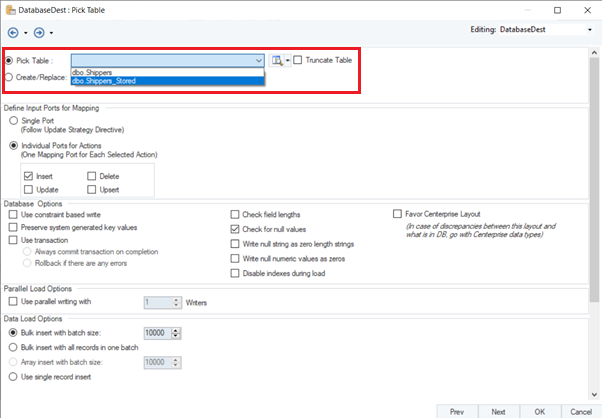Enable the Truncate Table checkbox
The height and width of the screenshot is (418, 602).
pos(299,60)
